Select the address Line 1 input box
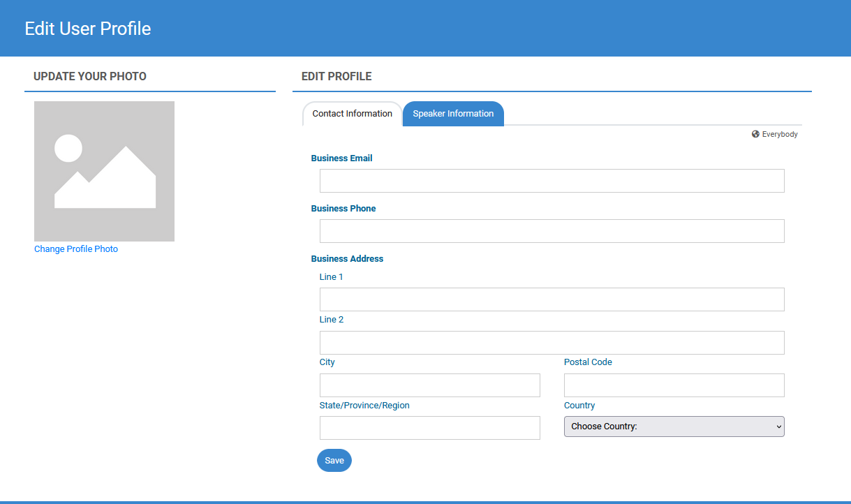Screen dimensions: 851x504 click(552, 299)
